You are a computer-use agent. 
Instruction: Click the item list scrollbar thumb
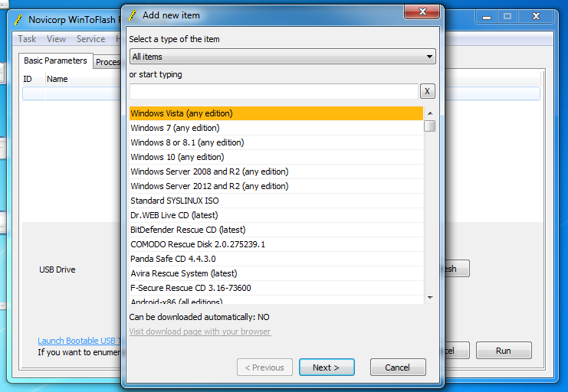click(x=430, y=126)
